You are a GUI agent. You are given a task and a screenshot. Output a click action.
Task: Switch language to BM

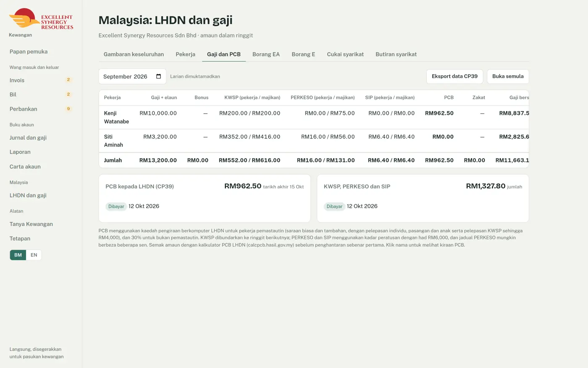[18, 255]
